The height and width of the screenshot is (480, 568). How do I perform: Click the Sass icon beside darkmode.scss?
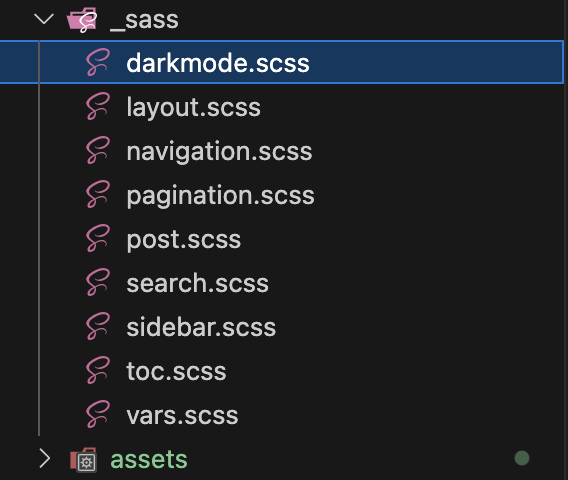coord(98,62)
